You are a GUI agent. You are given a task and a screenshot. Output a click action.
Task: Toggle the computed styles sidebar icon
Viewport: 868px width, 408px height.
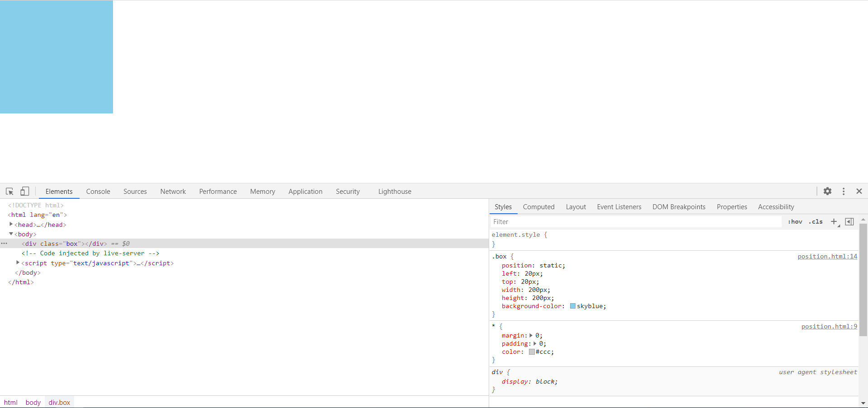(x=849, y=221)
